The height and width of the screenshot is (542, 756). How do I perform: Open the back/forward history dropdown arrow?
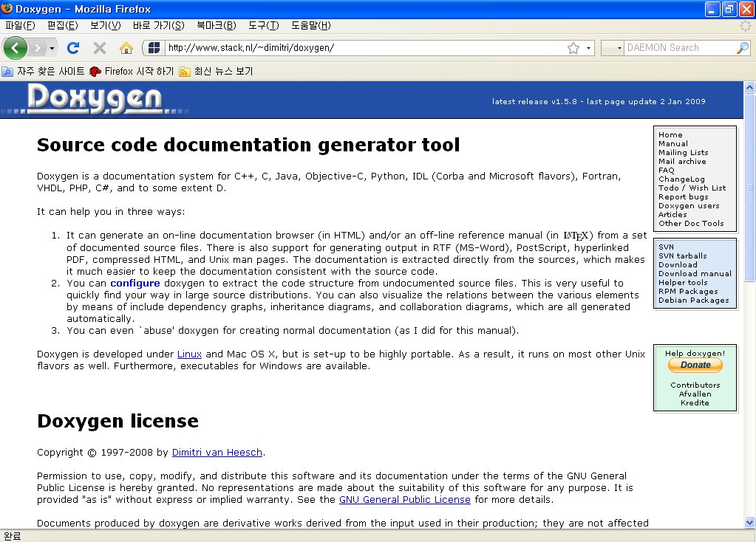pyautogui.click(x=52, y=48)
